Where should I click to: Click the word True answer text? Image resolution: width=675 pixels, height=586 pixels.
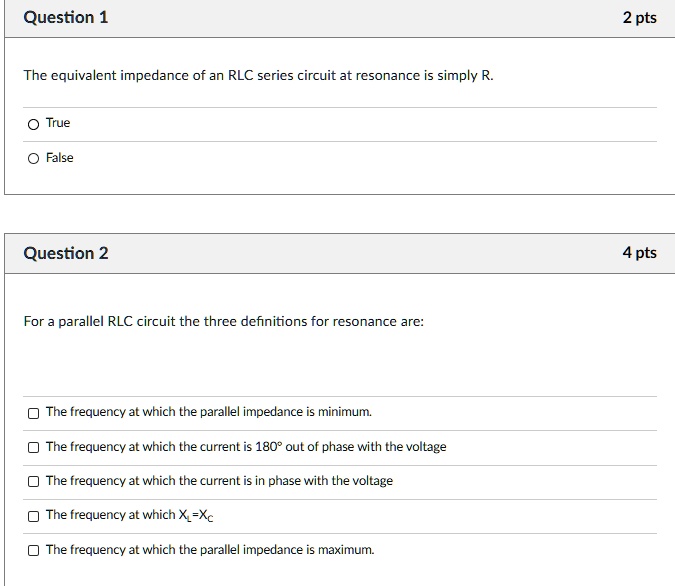pos(58,123)
